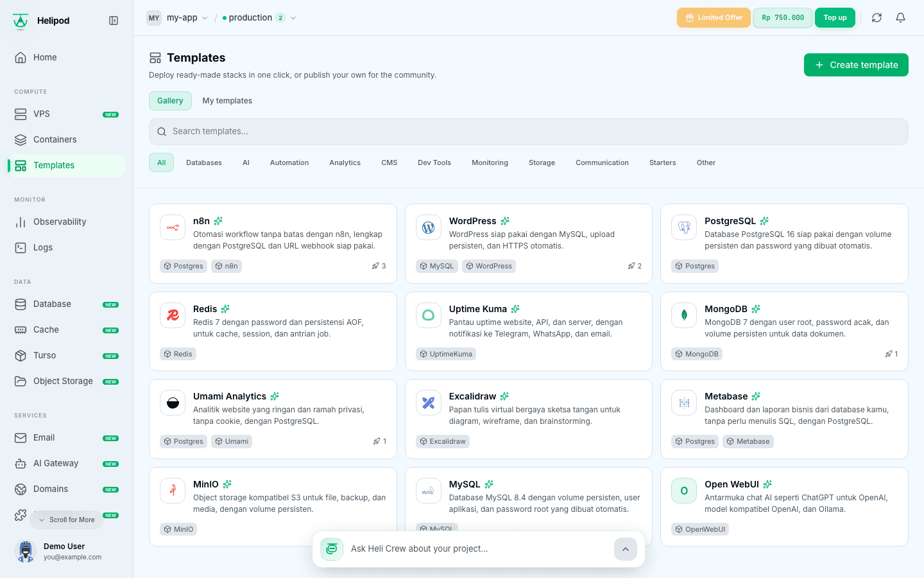Expand the Heli Crew chat panel chevron

click(x=626, y=549)
